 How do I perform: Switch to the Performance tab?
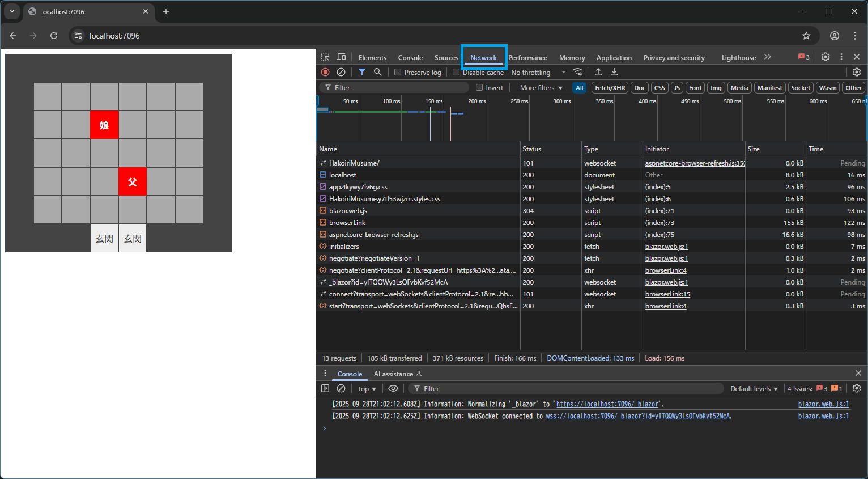527,57
